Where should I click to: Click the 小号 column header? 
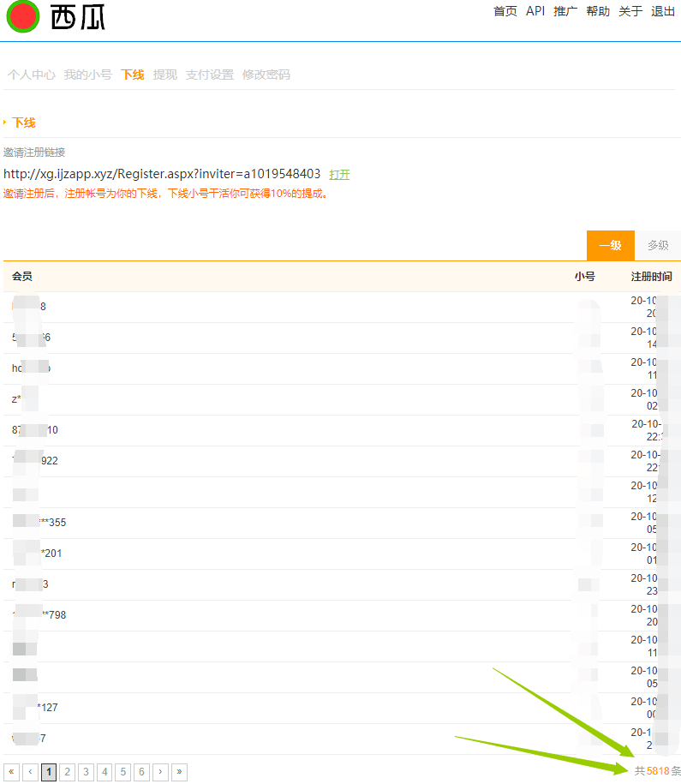coord(584,277)
